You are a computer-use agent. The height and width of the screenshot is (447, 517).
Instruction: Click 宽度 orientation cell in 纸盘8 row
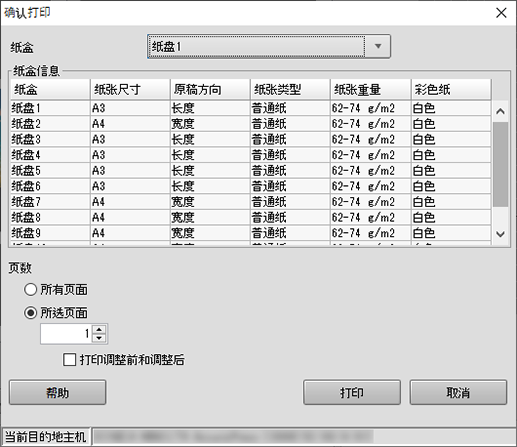[x=210, y=217]
